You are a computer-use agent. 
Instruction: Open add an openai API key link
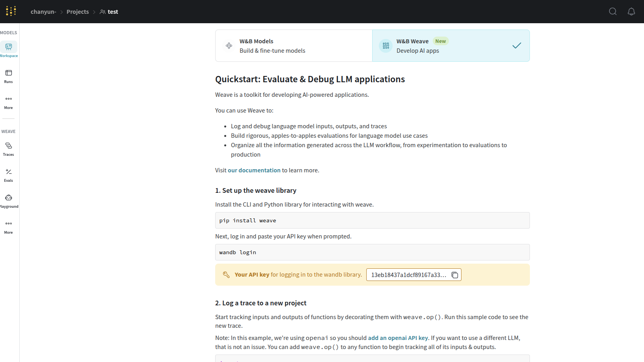tap(398, 338)
